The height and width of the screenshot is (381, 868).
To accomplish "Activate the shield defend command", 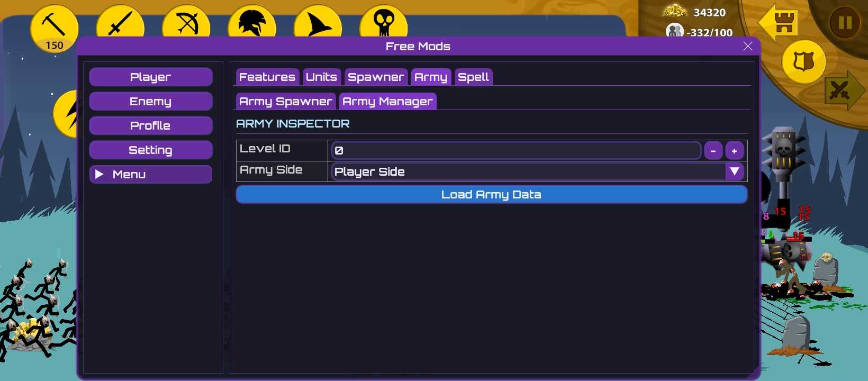I will click(x=803, y=62).
